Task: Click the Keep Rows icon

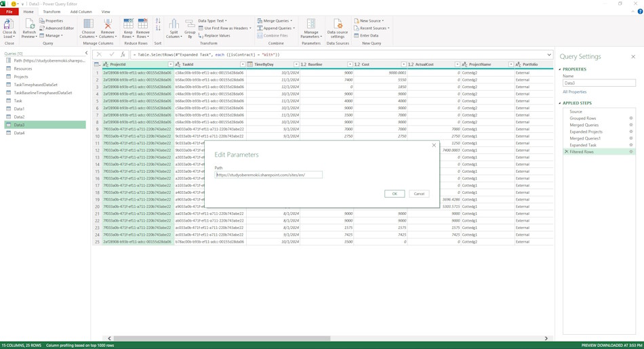Action: coord(128,24)
